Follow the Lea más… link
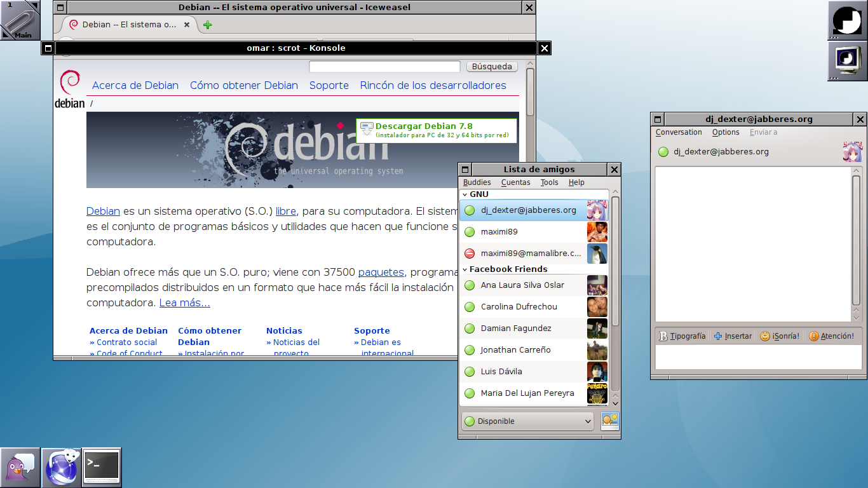Image resolution: width=868 pixels, height=488 pixels. [185, 302]
